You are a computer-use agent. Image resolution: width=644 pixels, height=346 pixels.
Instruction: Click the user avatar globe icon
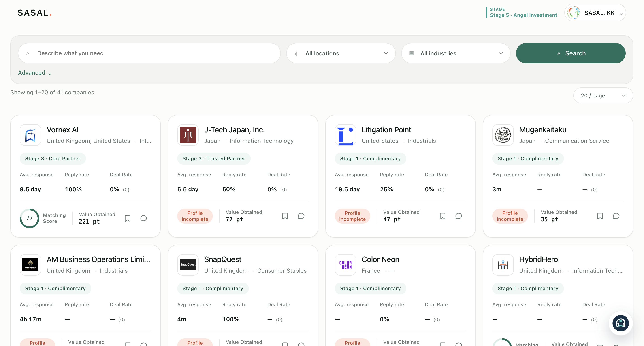(574, 13)
